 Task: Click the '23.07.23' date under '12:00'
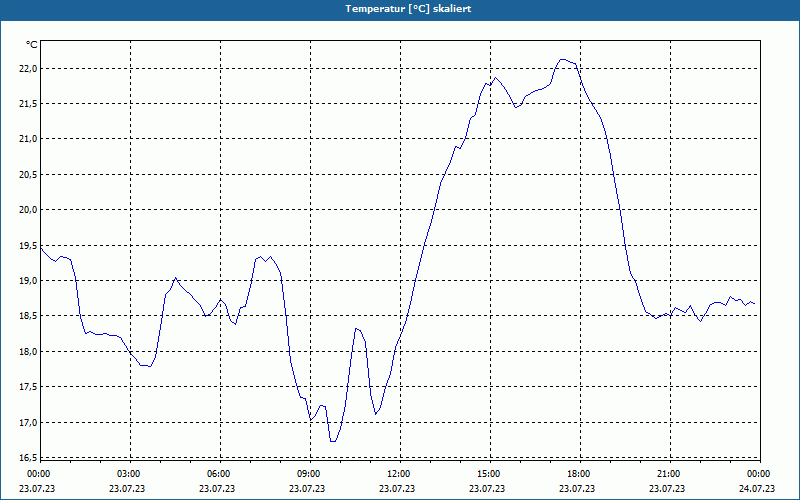pos(397,488)
